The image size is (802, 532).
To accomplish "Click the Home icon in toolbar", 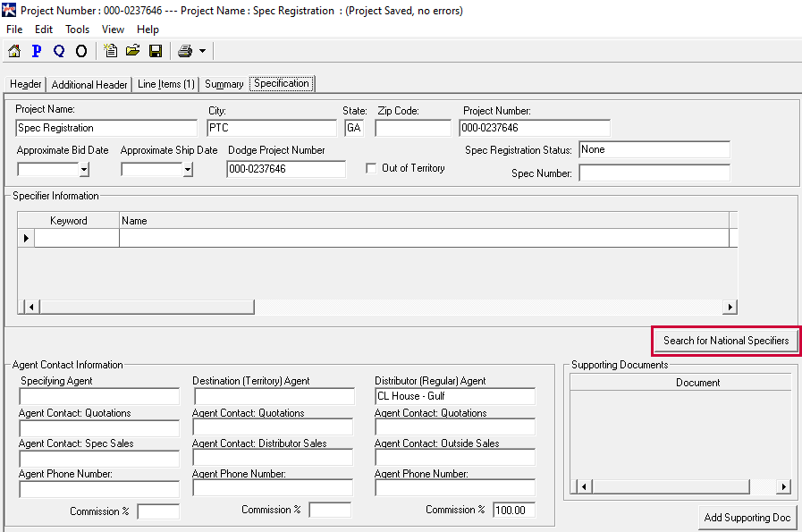I will 14,51.
